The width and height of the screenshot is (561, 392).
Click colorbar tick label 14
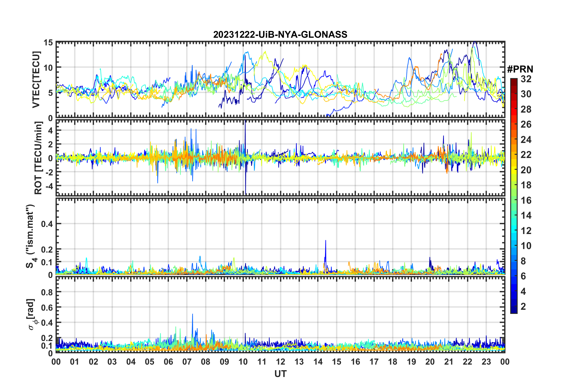coord(526,215)
